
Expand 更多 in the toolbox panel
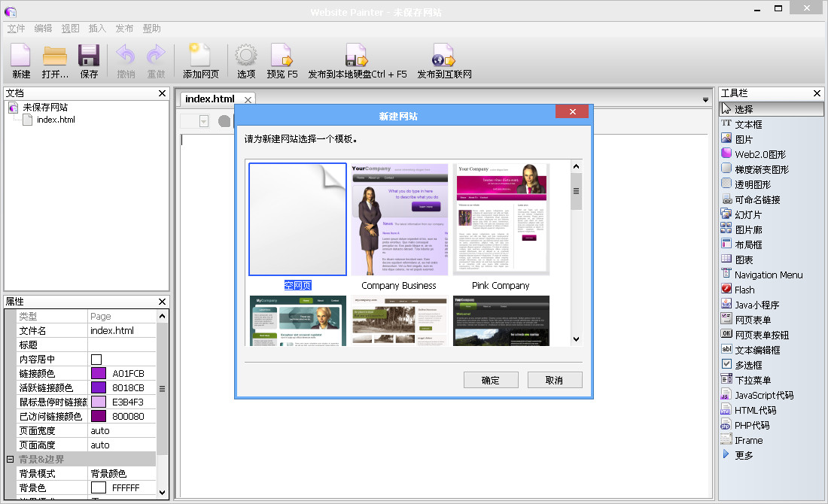(743, 455)
